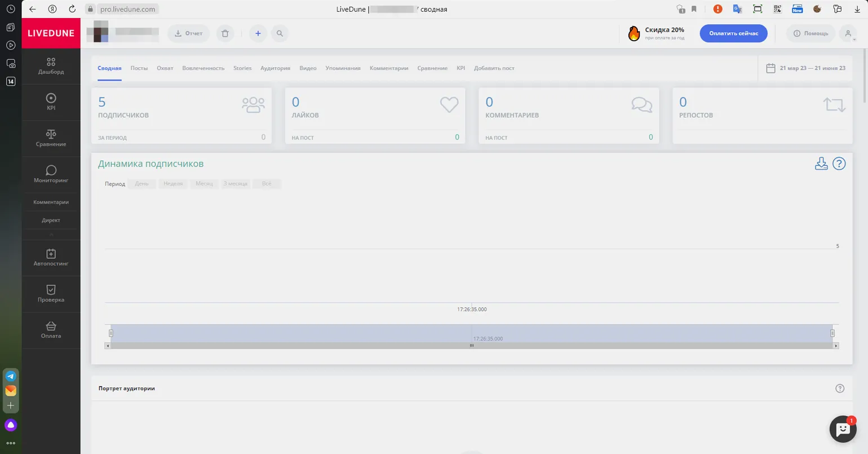Open the date range picker 21 мар 23

(806, 68)
